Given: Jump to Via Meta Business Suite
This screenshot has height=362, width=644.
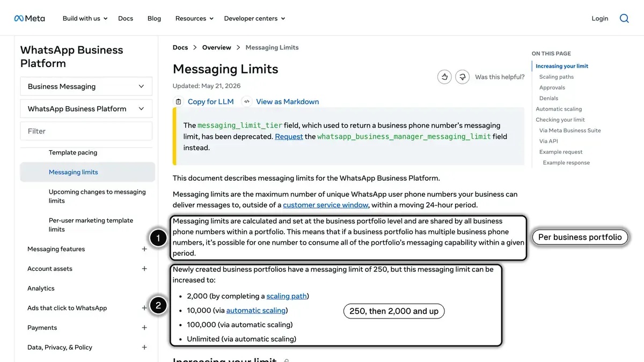Looking at the screenshot, I should coord(570,130).
